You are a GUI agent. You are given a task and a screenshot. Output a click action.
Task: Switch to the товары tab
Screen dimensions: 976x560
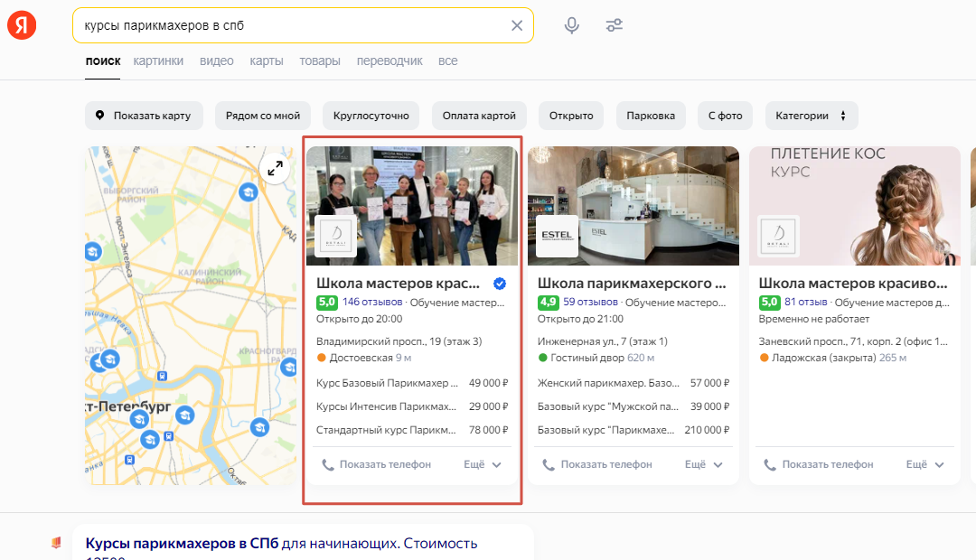[320, 61]
